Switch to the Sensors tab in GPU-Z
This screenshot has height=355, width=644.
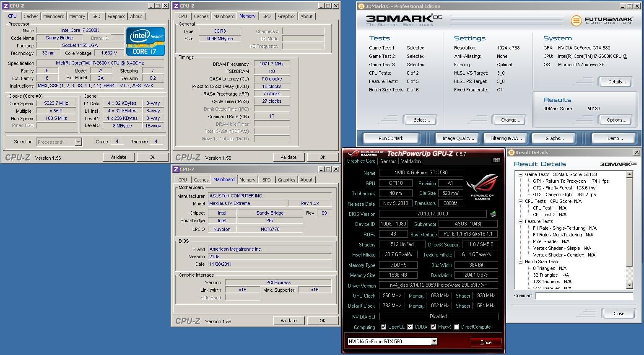[x=388, y=161]
